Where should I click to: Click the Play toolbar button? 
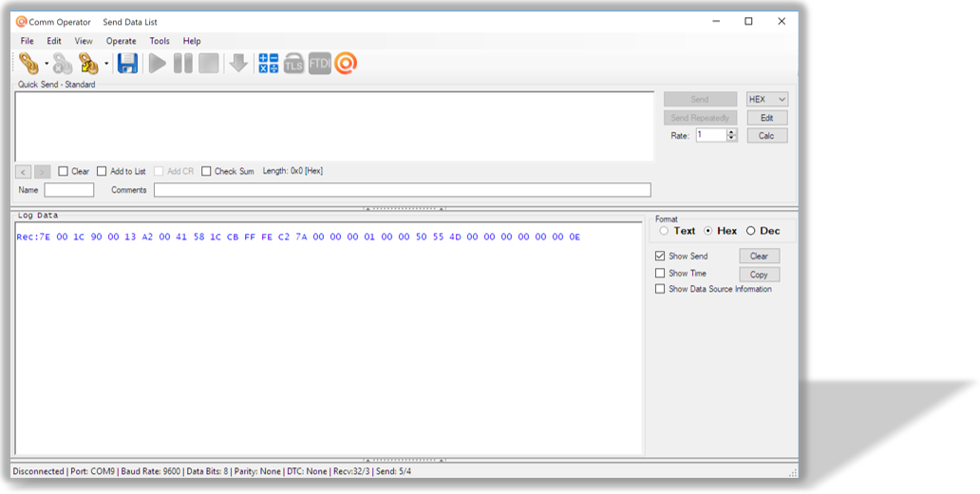pyautogui.click(x=158, y=63)
